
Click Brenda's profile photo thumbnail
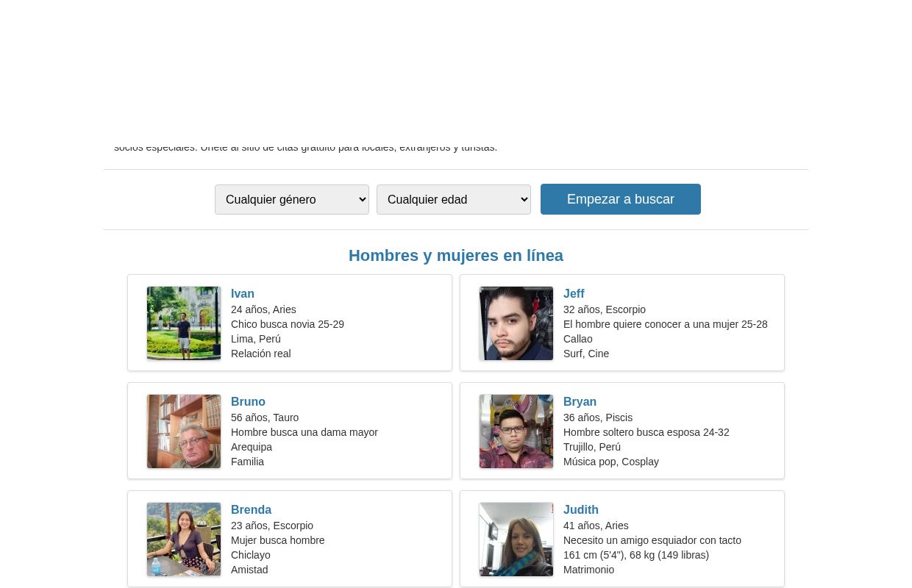coord(184,539)
